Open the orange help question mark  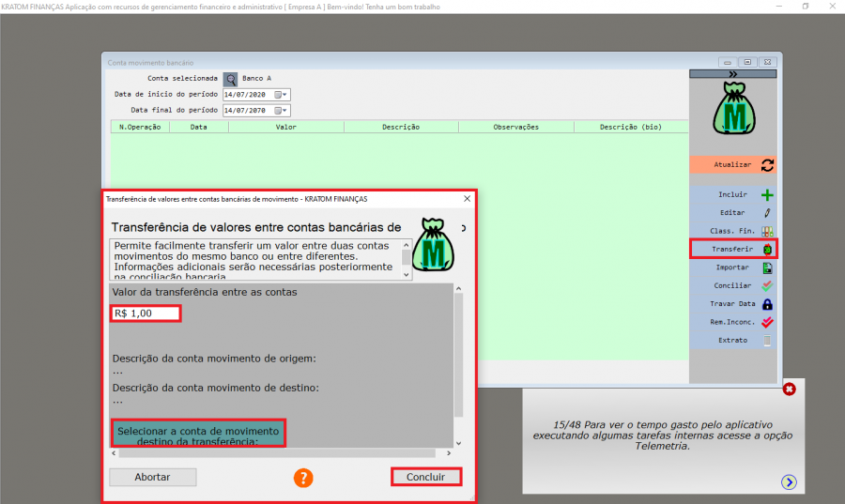point(302,477)
